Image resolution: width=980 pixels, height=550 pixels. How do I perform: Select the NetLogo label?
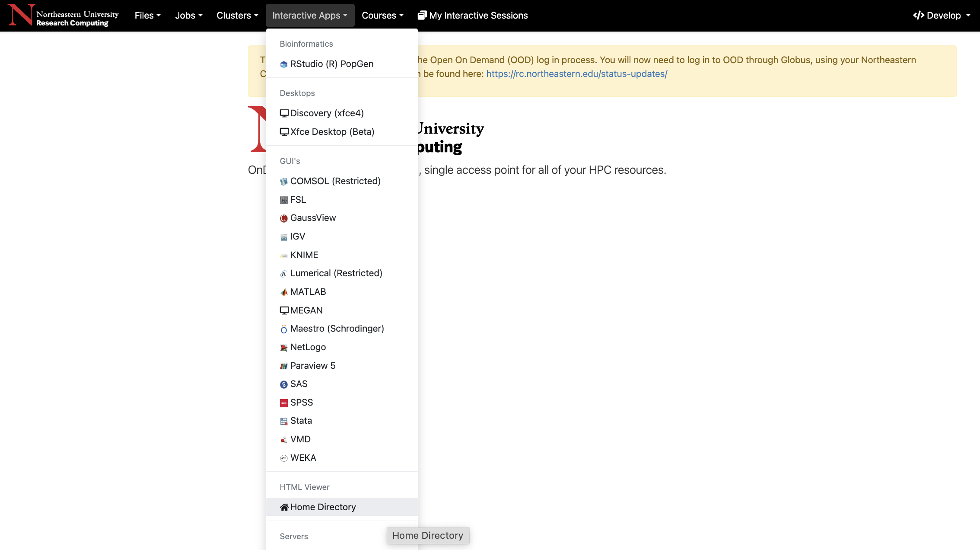tap(308, 347)
